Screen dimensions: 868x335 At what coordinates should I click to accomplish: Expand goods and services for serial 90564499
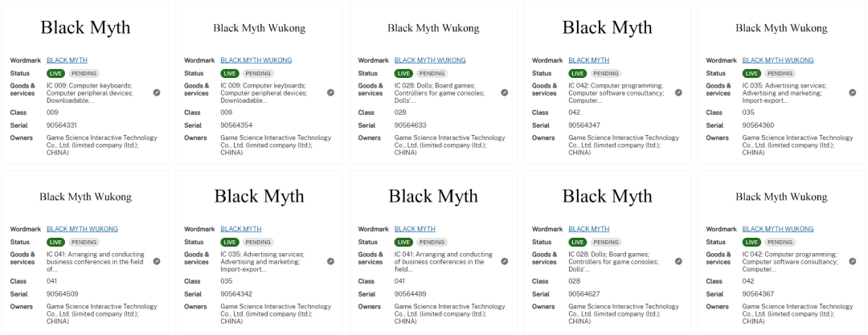[x=504, y=261]
